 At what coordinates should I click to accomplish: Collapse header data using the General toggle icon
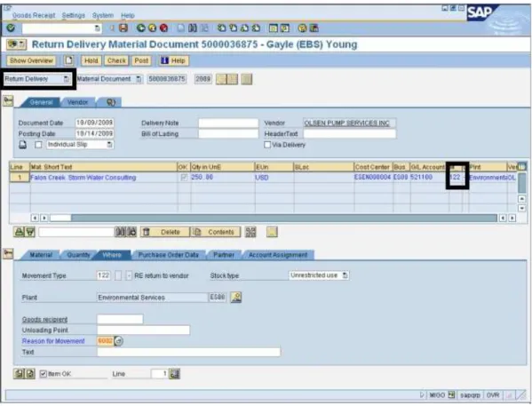pyautogui.click(x=8, y=100)
